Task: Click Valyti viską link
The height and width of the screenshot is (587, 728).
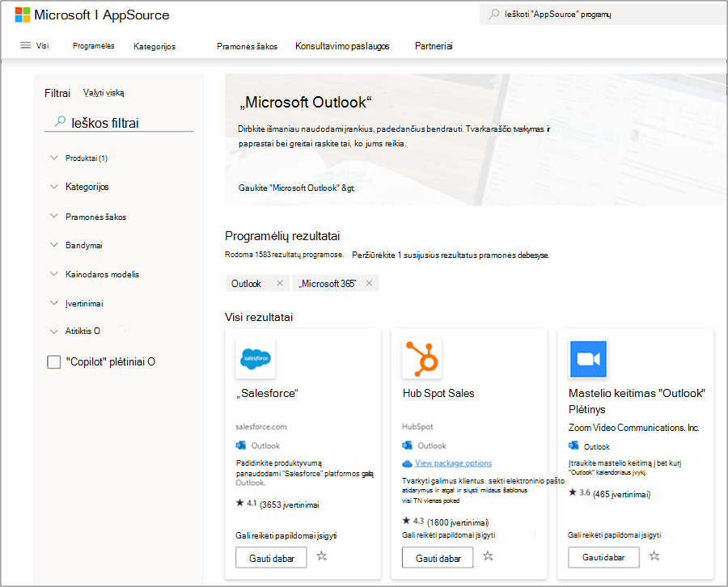Action: click(x=104, y=93)
